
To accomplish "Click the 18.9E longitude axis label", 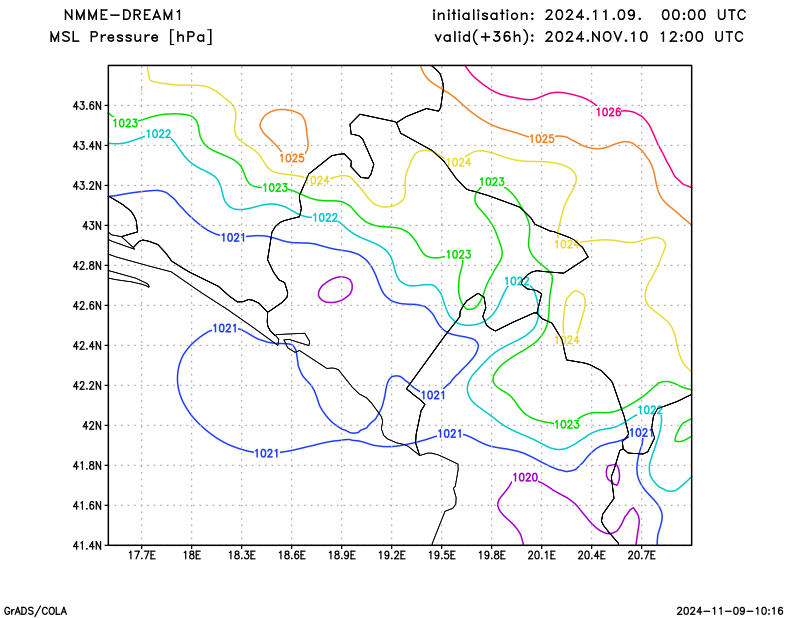I will [342, 555].
